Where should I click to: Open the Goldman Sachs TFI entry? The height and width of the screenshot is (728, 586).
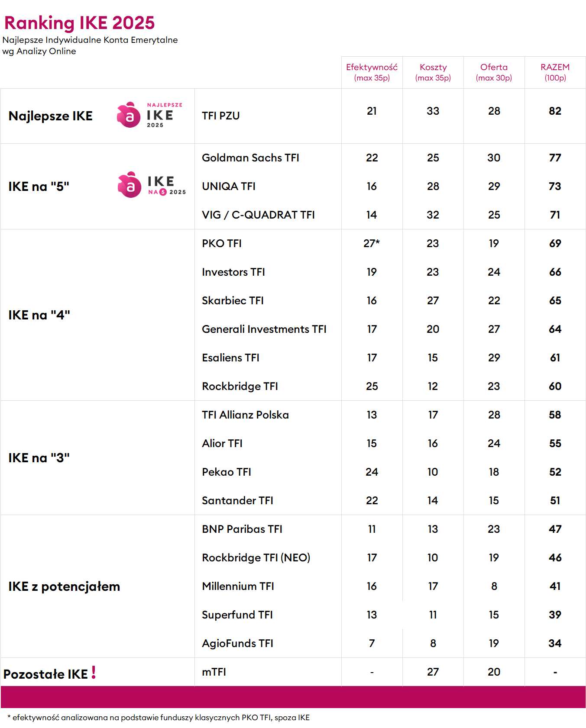250,158
